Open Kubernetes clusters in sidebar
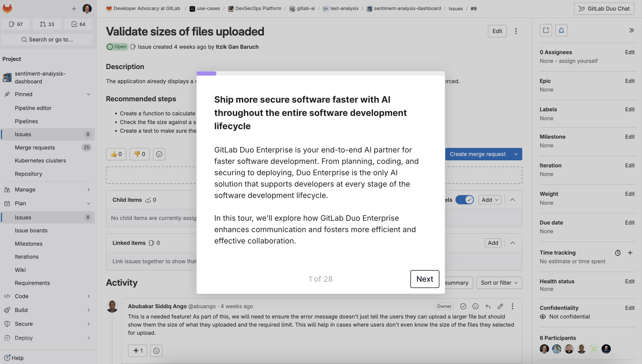This screenshot has height=364, width=642. (40, 161)
